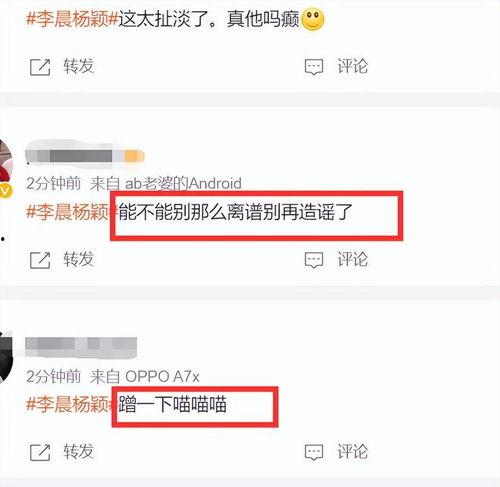500x487 pixels.
Task: Open #李晨杨颖# hashtag in first post
Action: coord(72,19)
